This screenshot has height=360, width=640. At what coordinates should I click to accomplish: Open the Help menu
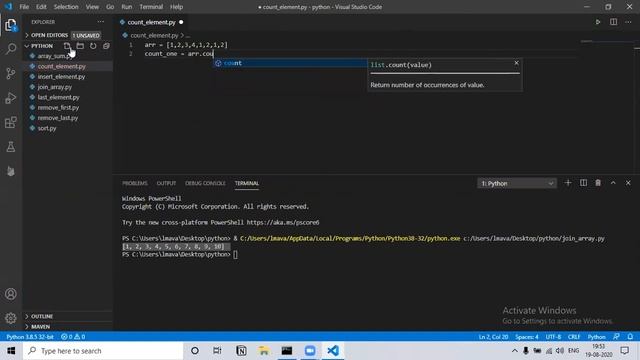176,7
